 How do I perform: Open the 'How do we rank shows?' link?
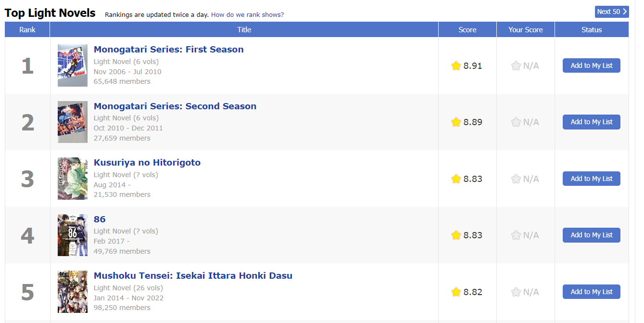click(247, 15)
